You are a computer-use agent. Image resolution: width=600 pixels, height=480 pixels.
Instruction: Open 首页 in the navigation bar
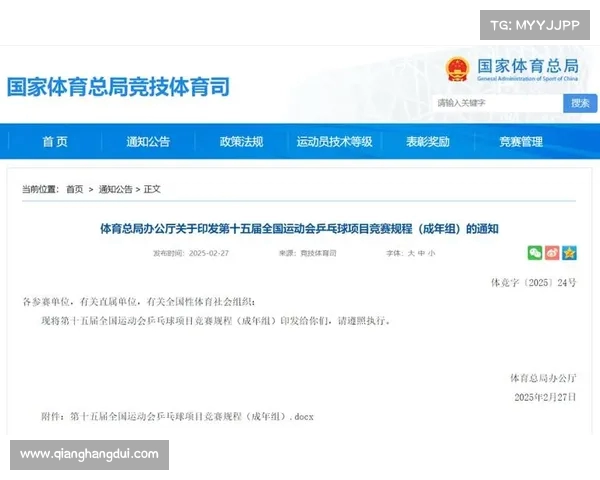[55, 142]
